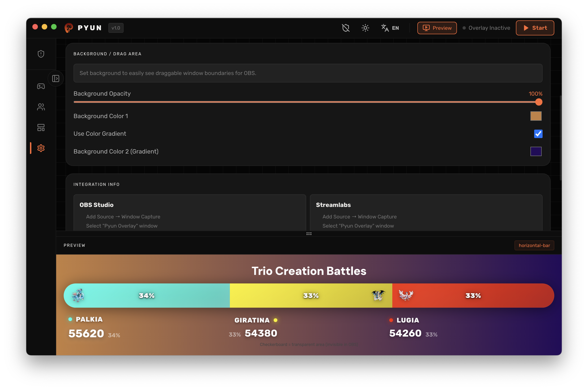Click Giratina's score 54380

coord(261,333)
